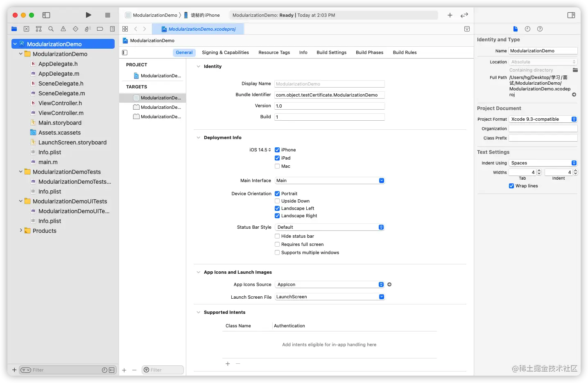Toggle Portrait device orientation

277,194
